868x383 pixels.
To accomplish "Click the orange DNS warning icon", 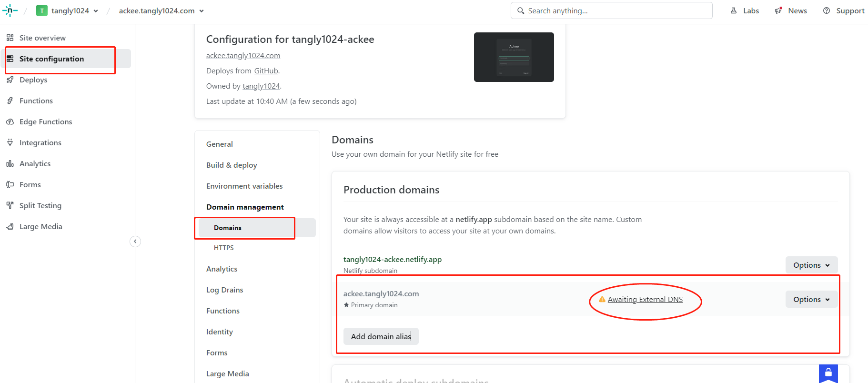I will [x=602, y=299].
